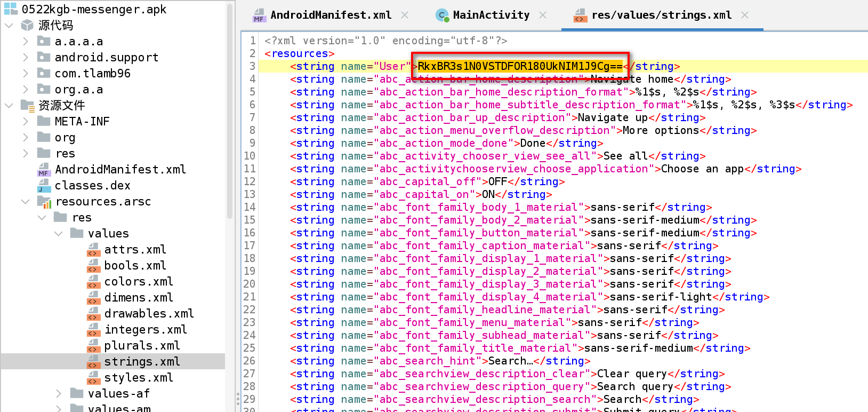Click the MainActivity class icon in tab
The height and width of the screenshot is (412, 868).
[442, 15]
